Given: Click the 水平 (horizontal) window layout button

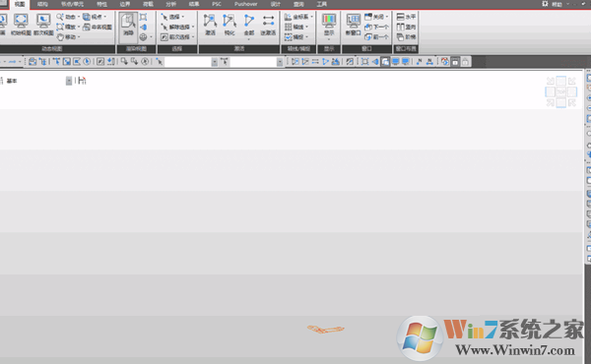Looking at the screenshot, I should click(406, 17).
